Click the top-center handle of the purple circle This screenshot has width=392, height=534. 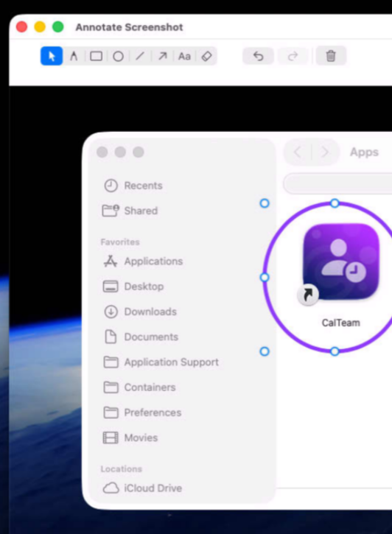pyautogui.click(x=335, y=203)
